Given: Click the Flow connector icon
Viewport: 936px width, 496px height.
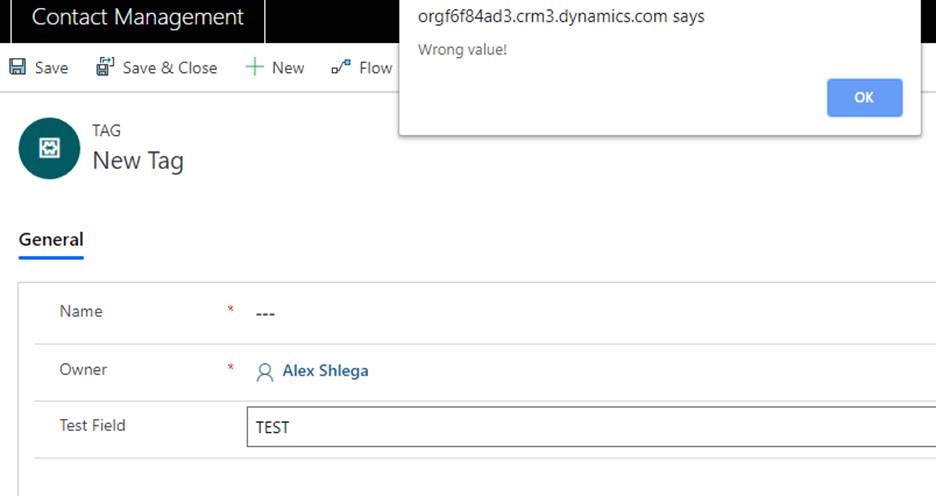Looking at the screenshot, I should click(x=341, y=67).
